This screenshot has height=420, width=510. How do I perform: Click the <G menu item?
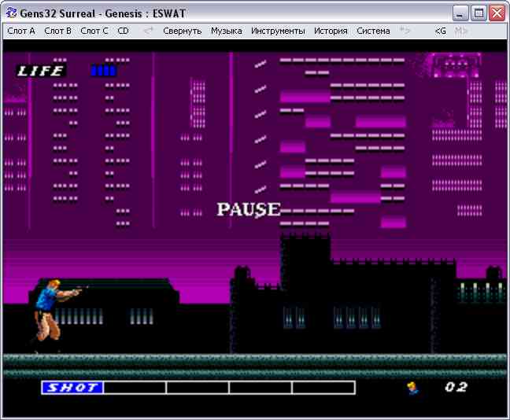[440, 31]
